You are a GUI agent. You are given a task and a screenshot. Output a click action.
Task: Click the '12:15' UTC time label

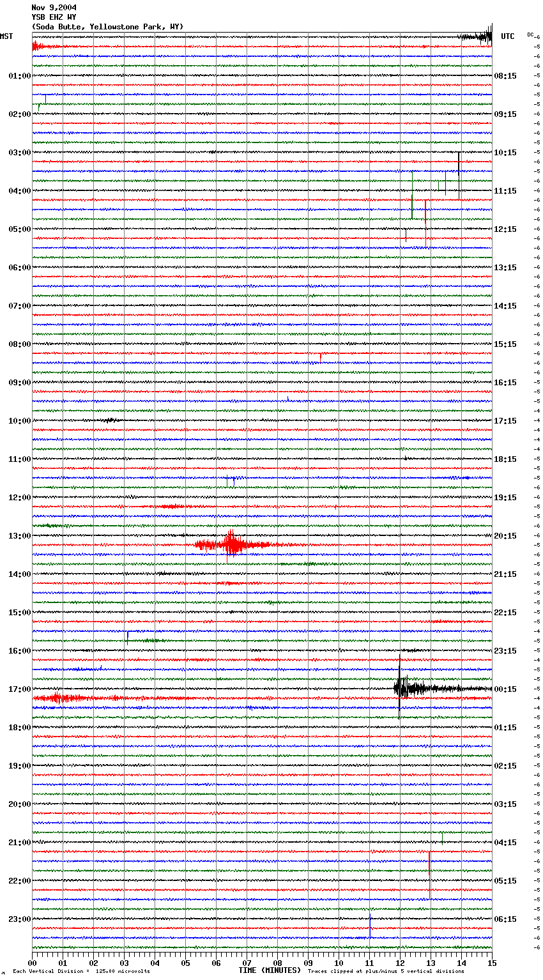505,229
